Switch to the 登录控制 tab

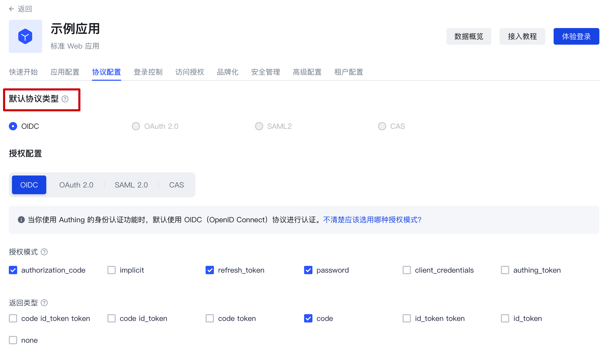(148, 72)
